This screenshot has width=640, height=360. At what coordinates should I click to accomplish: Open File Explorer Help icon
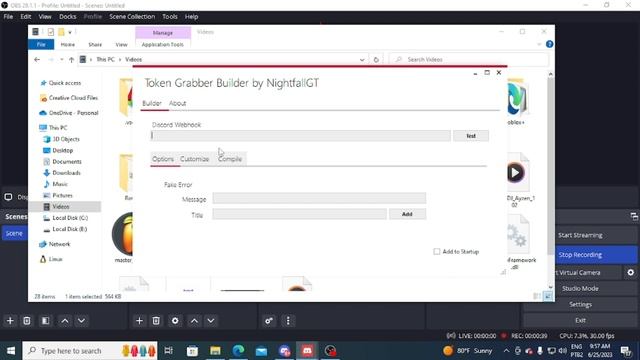point(549,44)
